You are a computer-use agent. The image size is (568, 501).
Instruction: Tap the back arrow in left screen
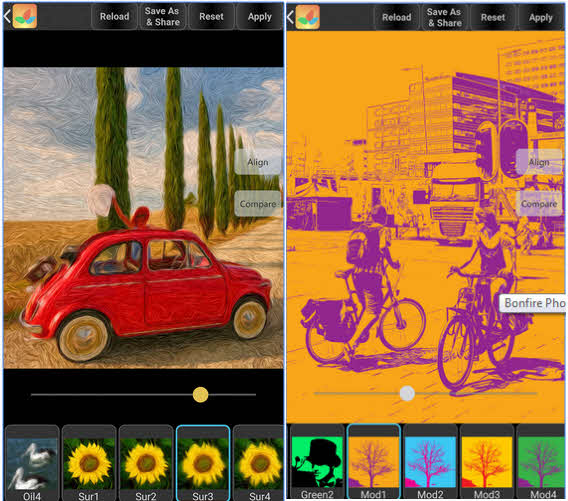7,16
